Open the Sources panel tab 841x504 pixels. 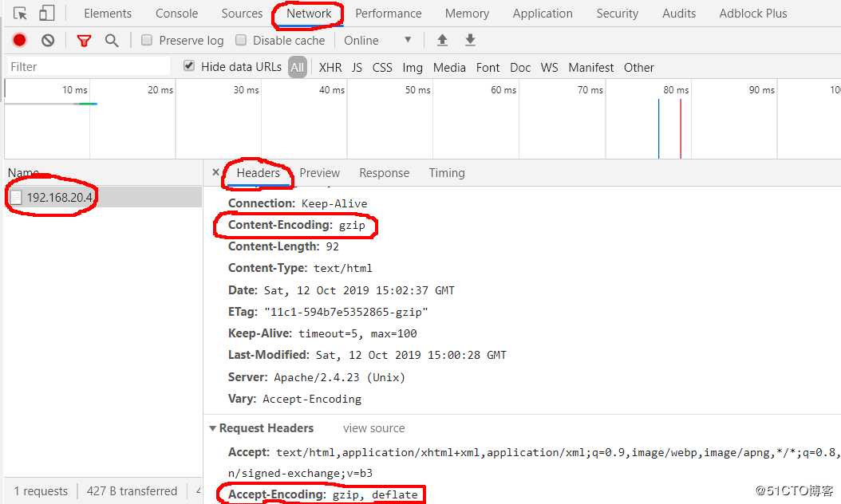(242, 14)
